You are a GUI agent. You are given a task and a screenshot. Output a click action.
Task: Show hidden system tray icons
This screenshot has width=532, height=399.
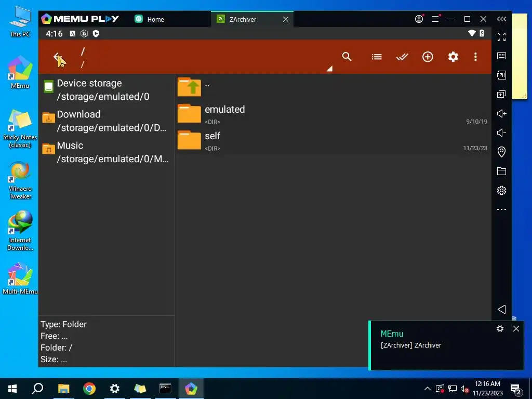428,389
